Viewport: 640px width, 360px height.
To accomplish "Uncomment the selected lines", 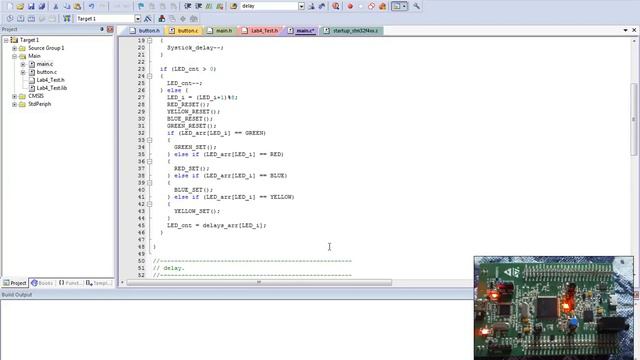I will [220, 6].
